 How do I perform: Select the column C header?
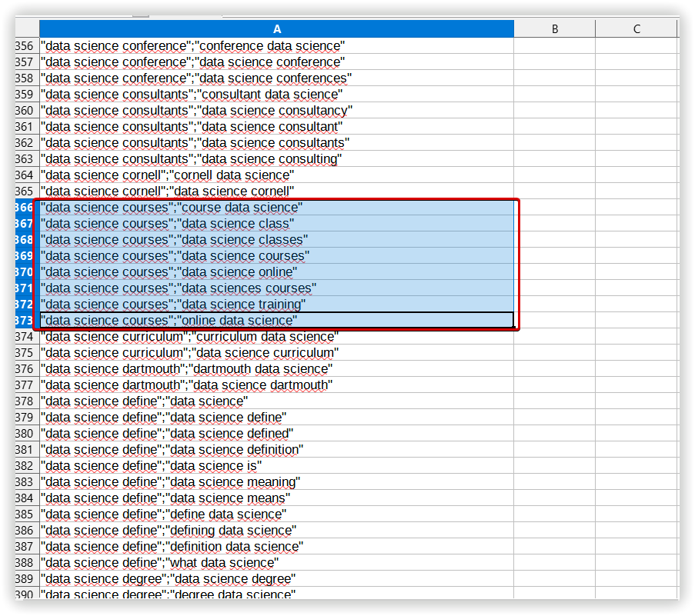637,28
